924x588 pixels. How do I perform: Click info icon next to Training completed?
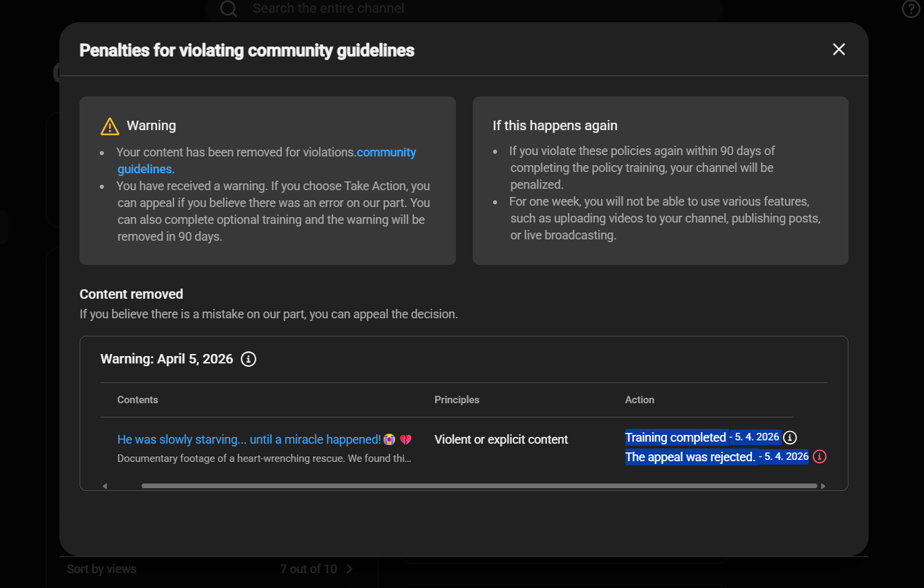(x=790, y=438)
